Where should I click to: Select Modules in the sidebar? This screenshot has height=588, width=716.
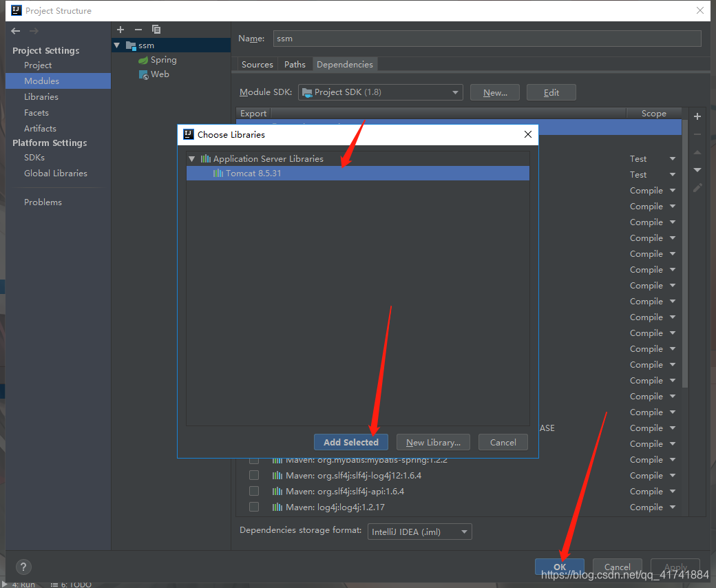[58, 81]
